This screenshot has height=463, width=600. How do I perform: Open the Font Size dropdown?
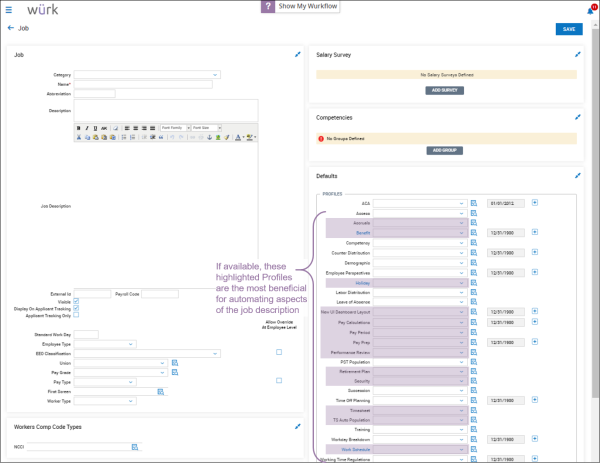coord(207,128)
